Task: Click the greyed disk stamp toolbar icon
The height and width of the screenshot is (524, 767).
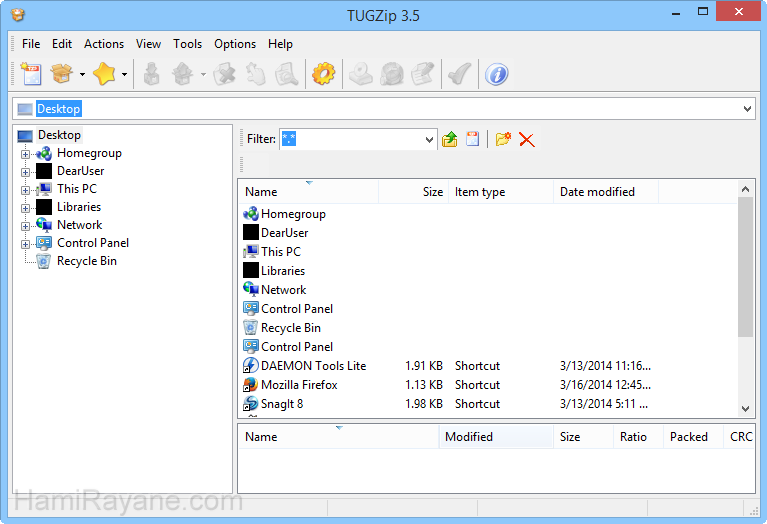Action: (361, 74)
